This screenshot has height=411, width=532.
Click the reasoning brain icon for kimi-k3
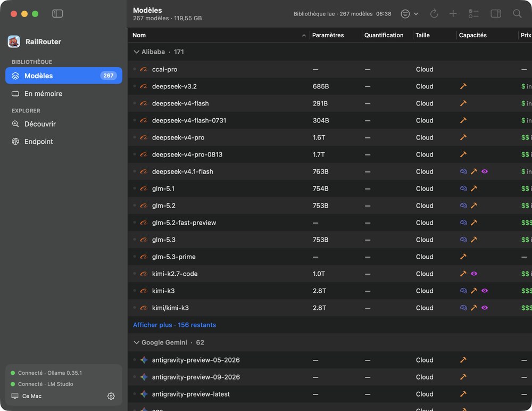(463, 291)
